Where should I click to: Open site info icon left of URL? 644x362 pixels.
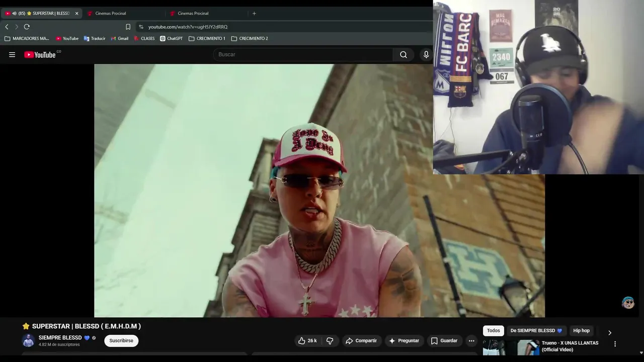coord(141,27)
